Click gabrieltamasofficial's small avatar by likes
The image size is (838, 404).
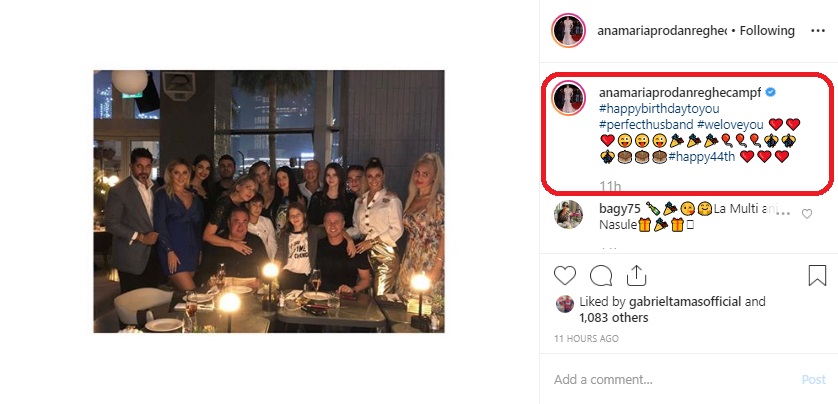coord(565,303)
